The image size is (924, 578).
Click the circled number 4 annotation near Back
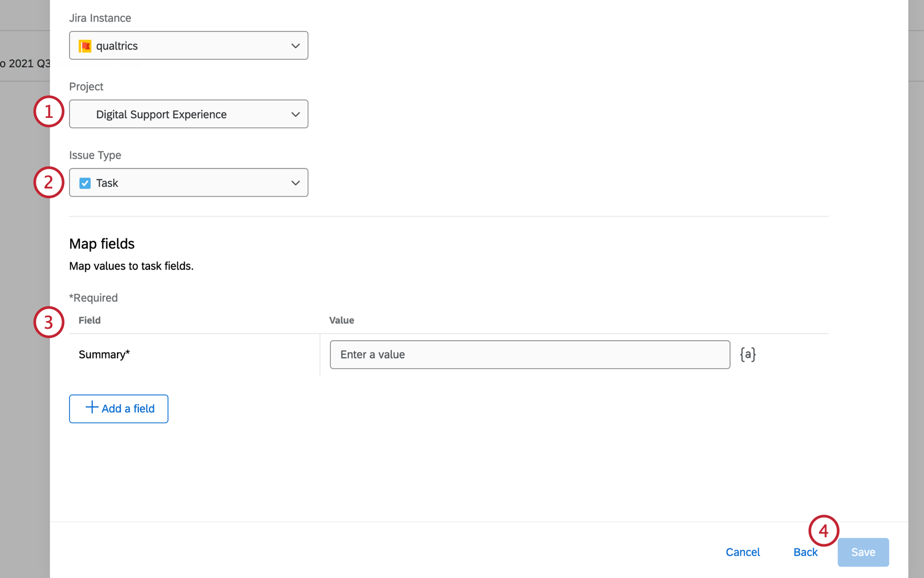823,531
